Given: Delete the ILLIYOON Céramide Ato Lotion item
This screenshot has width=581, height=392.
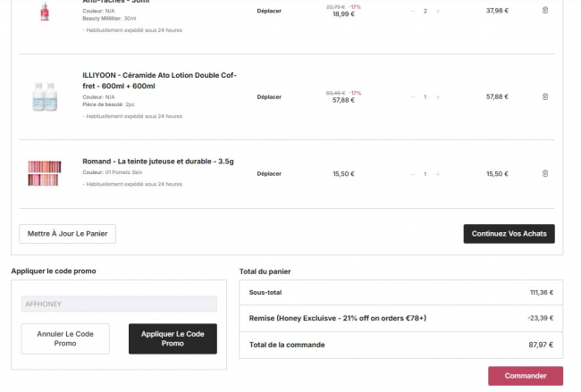Looking at the screenshot, I should tap(545, 96).
